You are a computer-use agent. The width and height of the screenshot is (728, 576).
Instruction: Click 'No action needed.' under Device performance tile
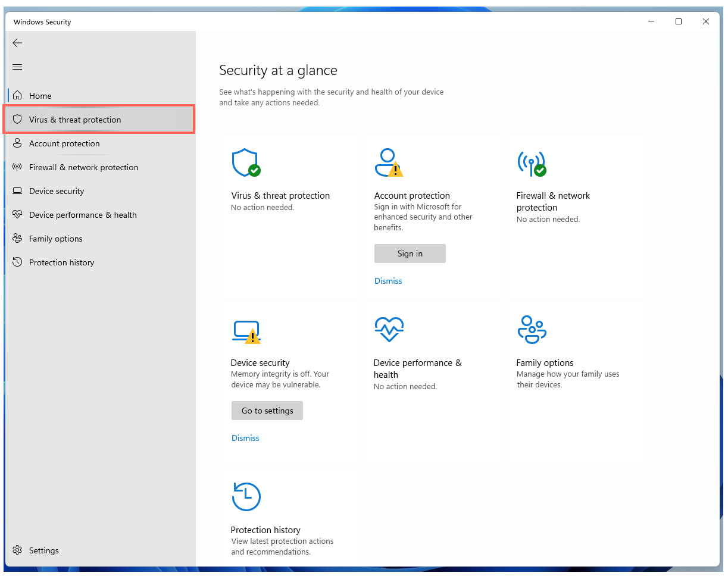[x=405, y=386]
